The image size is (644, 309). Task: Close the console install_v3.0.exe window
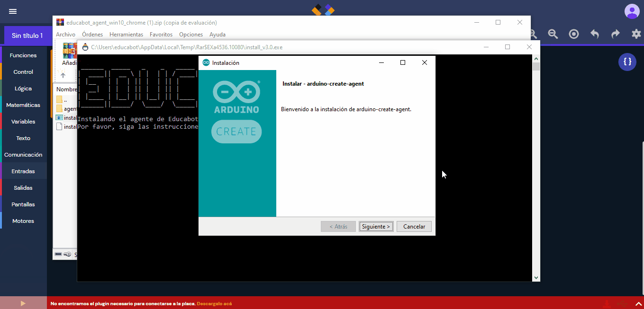529,47
